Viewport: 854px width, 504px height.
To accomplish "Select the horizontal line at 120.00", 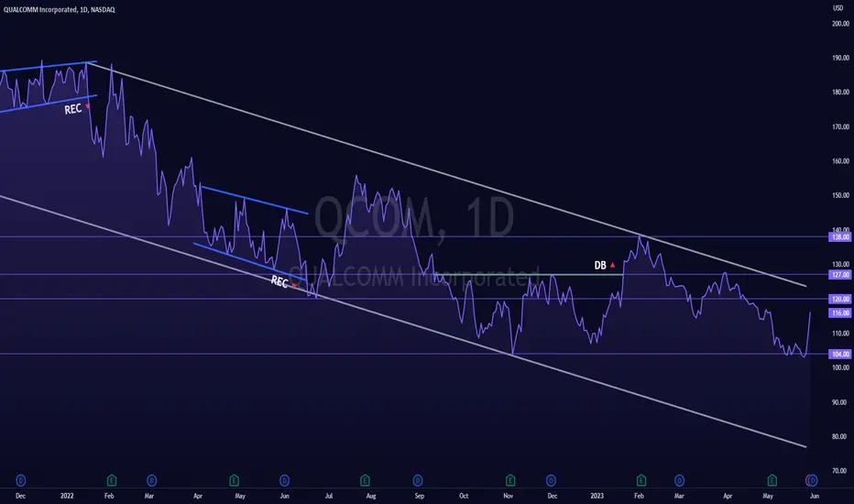I will 414,299.
